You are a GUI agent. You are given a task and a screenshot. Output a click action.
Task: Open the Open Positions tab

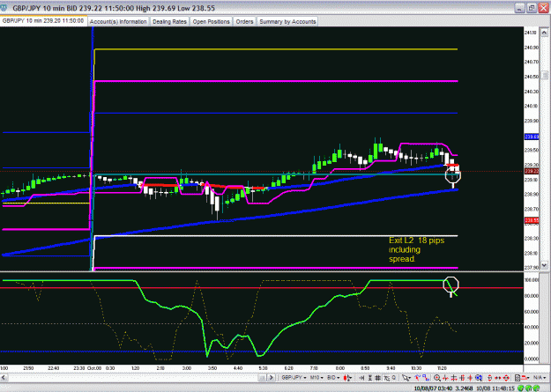tap(211, 21)
